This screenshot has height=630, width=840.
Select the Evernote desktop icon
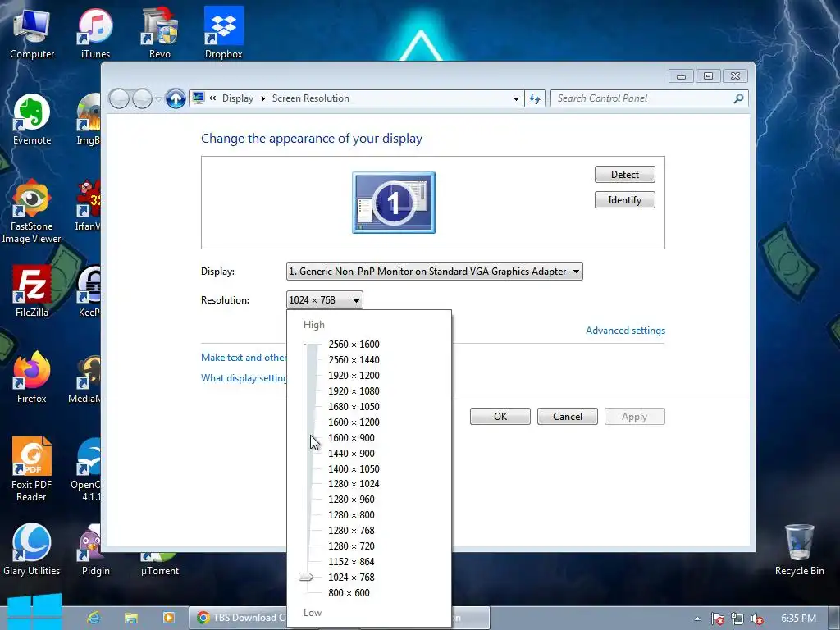tap(32, 120)
